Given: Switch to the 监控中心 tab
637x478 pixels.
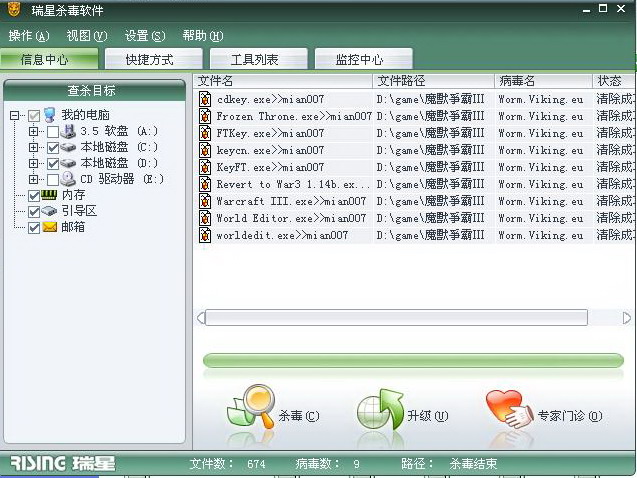Looking at the screenshot, I should [364, 59].
